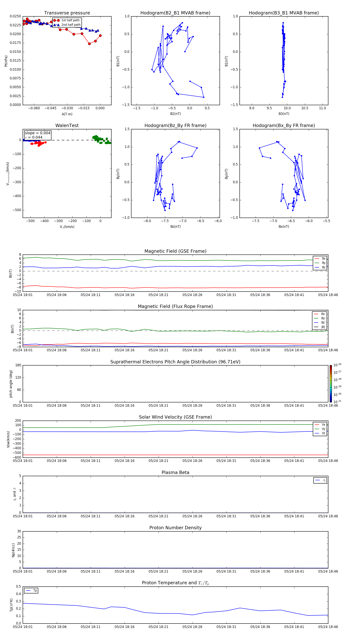Click the 'V_A(km/s)' x-axis label
This screenshot has width=351, height=644.
[x=67, y=227]
